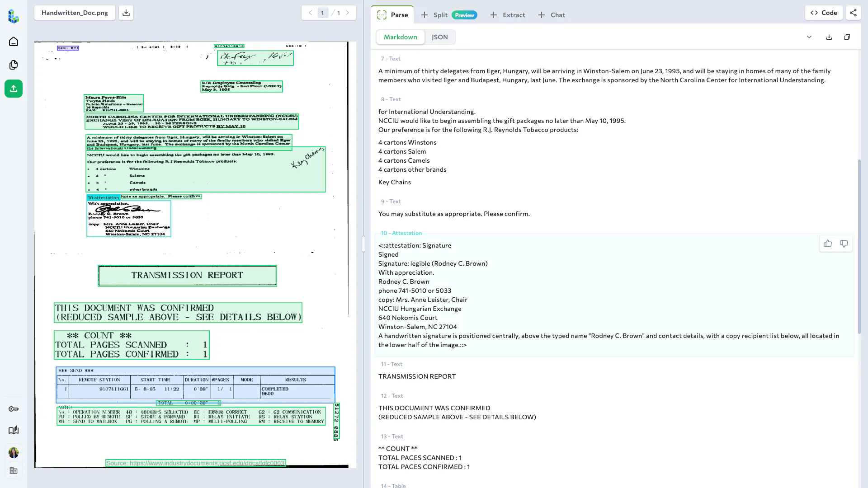Screen dimensions: 868x488
Task: Click the page number 1 field
Action: [x=322, y=13]
